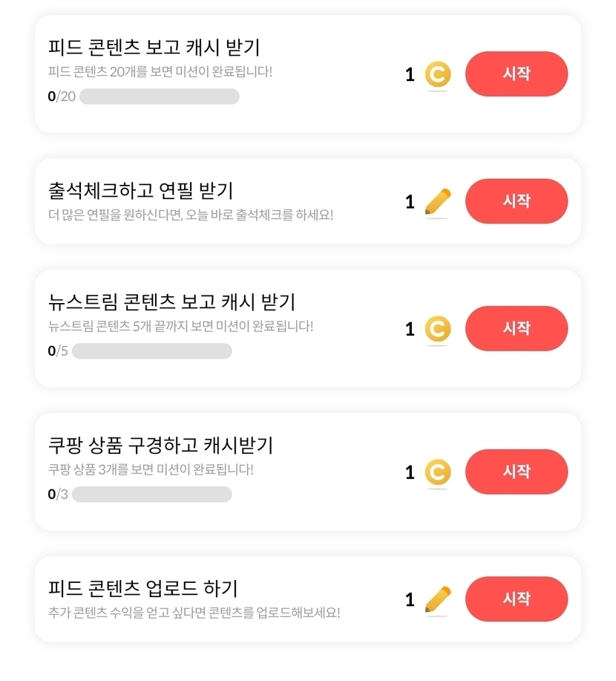Select the 쿠팡 상품 구경하고 캐시받기 heading
This screenshot has height=681, width=616.
[160, 446]
